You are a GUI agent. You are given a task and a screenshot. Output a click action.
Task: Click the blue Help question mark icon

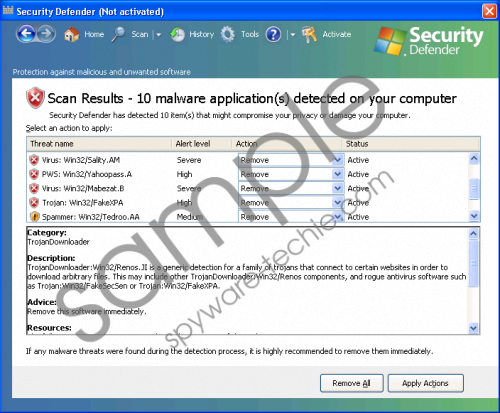273,34
